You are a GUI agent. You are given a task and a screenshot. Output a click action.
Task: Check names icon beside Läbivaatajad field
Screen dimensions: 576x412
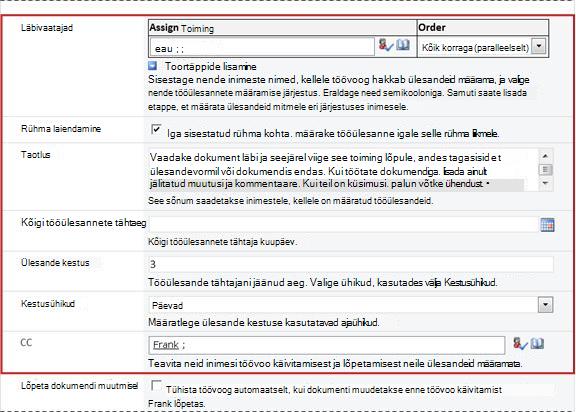tap(386, 45)
